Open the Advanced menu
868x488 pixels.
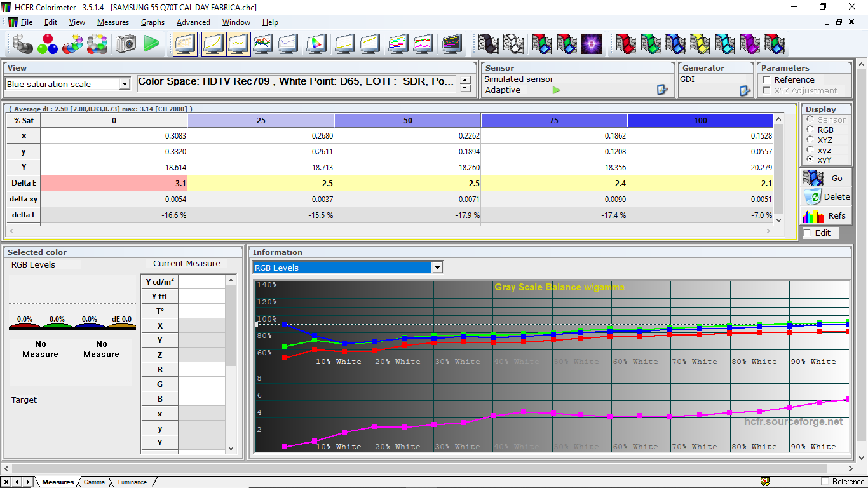(193, 22)
